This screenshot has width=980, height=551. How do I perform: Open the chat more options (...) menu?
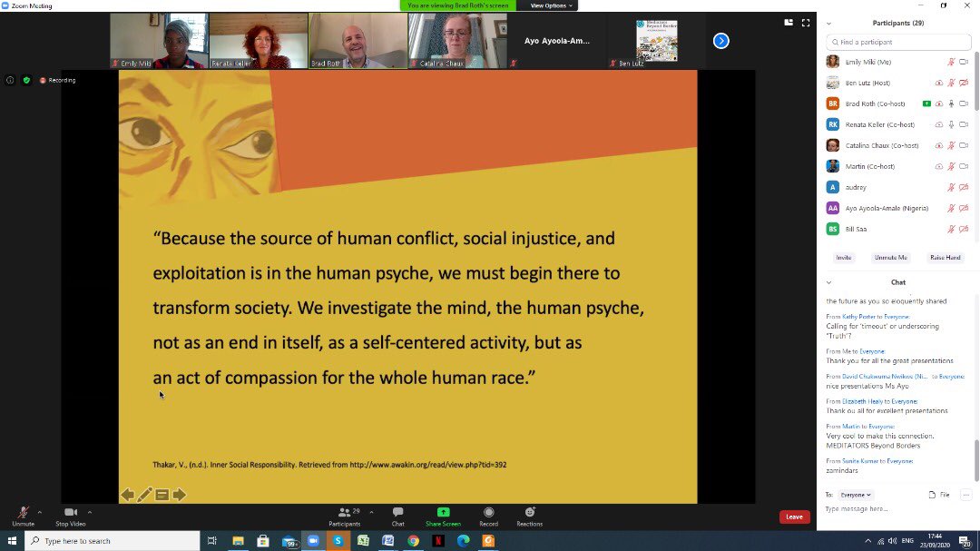[965, 495]
